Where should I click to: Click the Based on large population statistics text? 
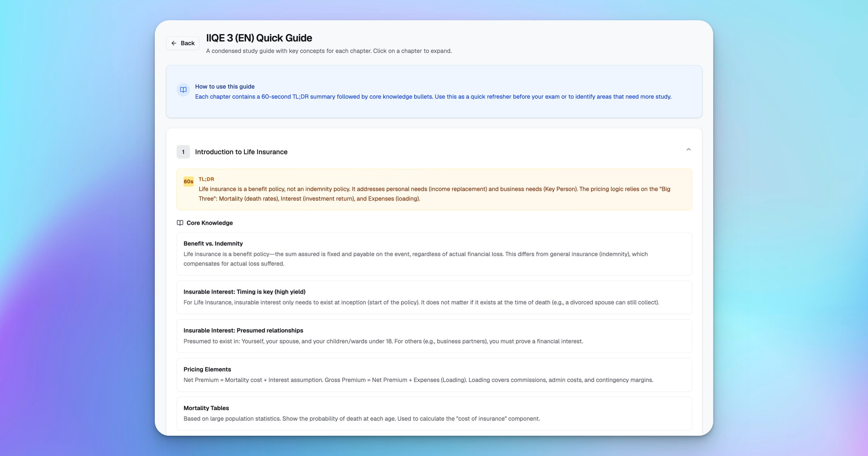(x=362, y=419)
